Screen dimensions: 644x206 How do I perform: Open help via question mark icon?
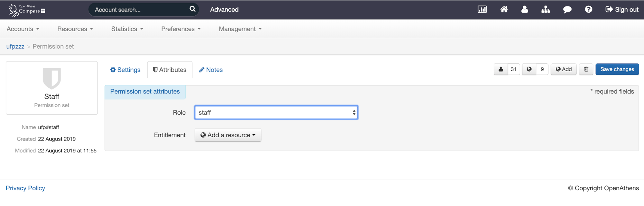click(588, 9)
